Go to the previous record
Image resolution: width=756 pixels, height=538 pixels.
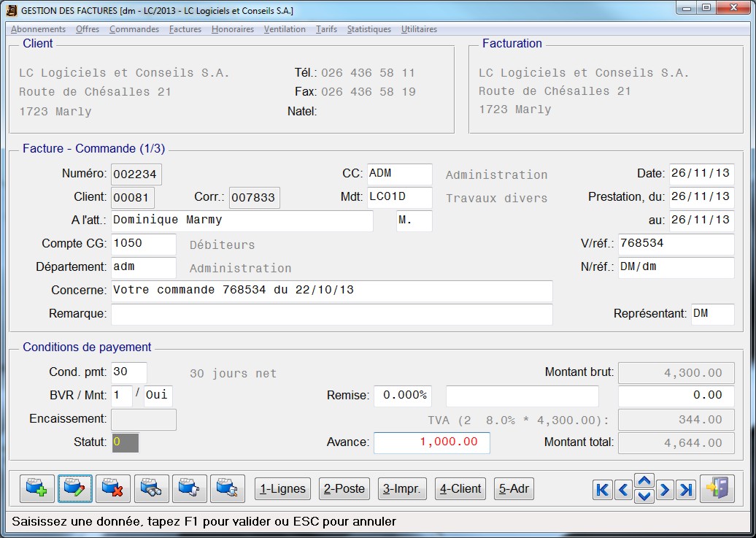623,490
